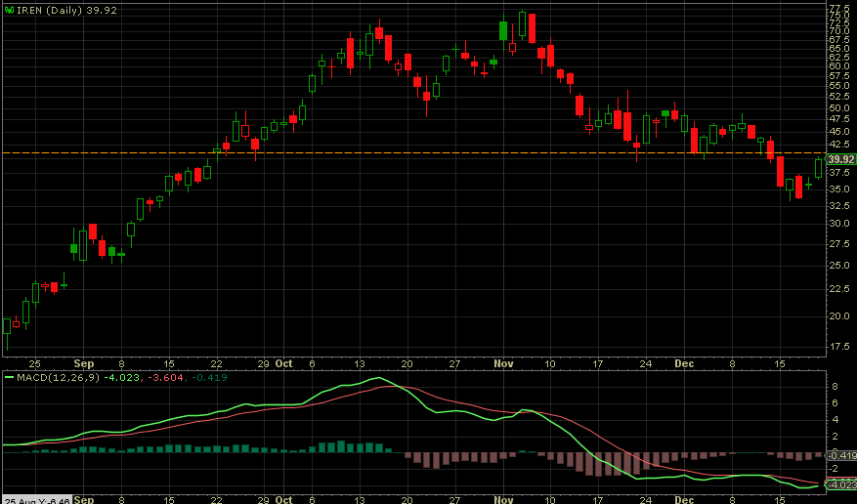Viewport: 857px width, 504px height.
Task: Click the 25.0 label on the price scale
Action: [x=839, y=266]
